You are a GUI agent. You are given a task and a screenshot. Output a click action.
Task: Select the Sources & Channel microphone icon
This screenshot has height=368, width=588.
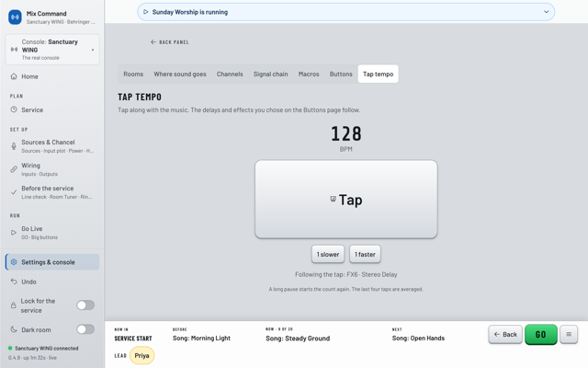tap(14, 146)
